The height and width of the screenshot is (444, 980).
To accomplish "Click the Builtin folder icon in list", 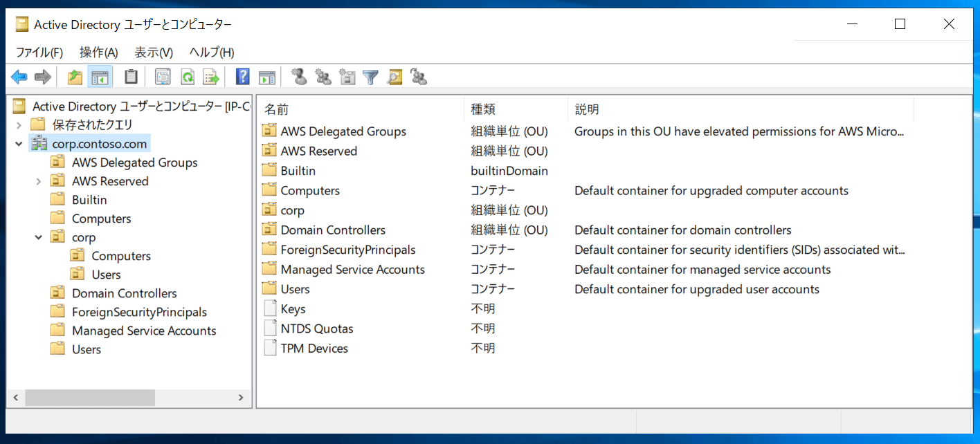I will (x=269, y=170).
